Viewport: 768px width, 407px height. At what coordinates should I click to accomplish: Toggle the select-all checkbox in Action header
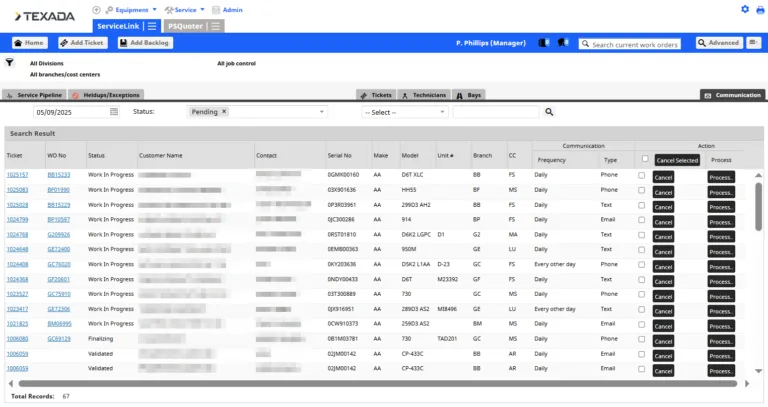(x=645, y=159)
